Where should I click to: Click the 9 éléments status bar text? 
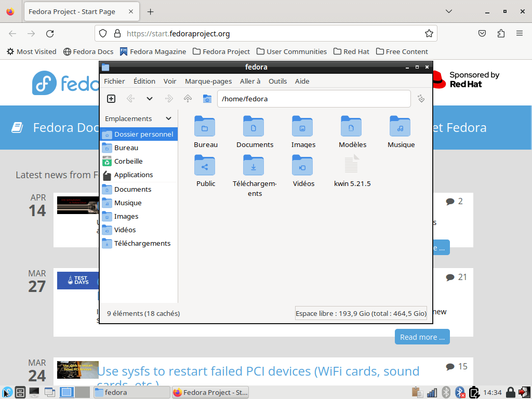(143, 313)
